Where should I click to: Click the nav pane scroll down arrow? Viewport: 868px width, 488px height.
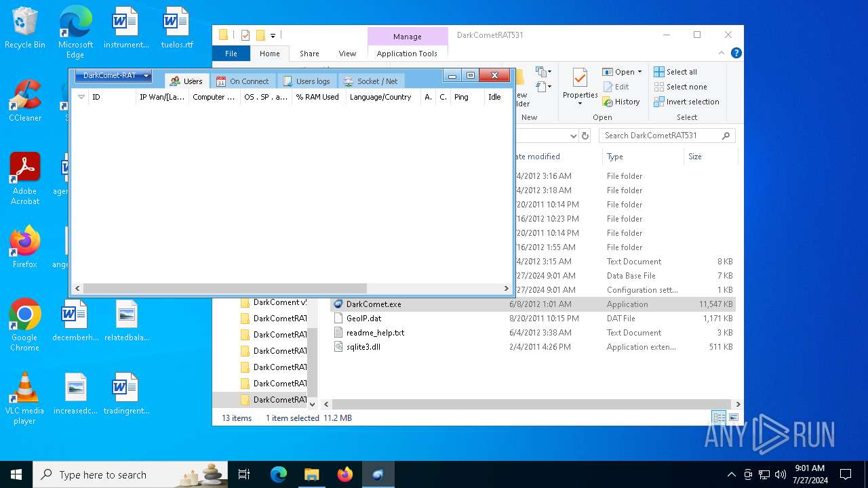(x=312, y=404)
